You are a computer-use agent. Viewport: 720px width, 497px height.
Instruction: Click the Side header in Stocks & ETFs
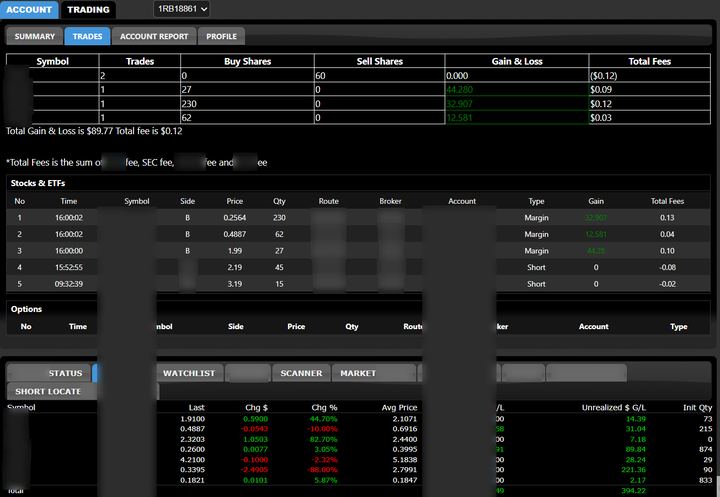coord(187,201)
